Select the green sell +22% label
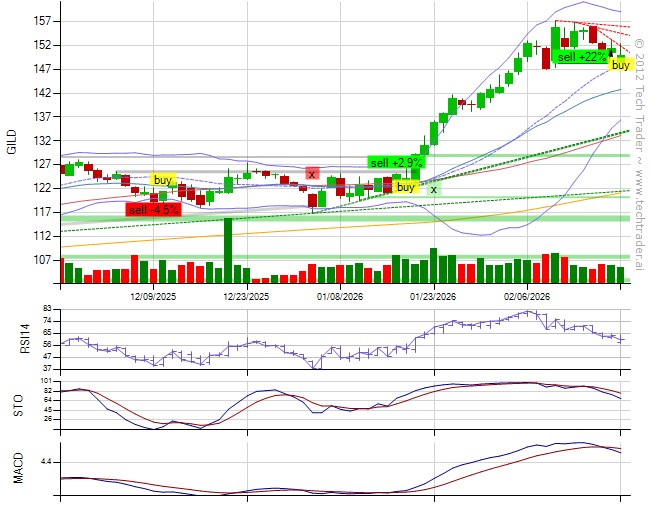657x514 pixels. (581, 58)
